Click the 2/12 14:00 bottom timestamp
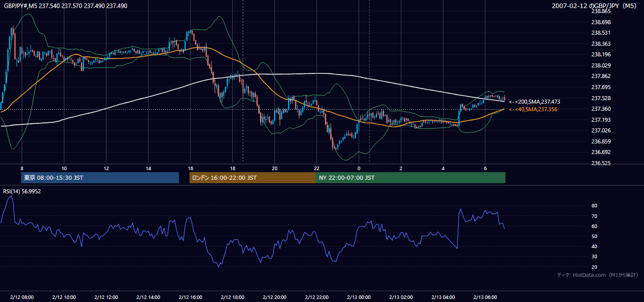 [x=148, y=297]
